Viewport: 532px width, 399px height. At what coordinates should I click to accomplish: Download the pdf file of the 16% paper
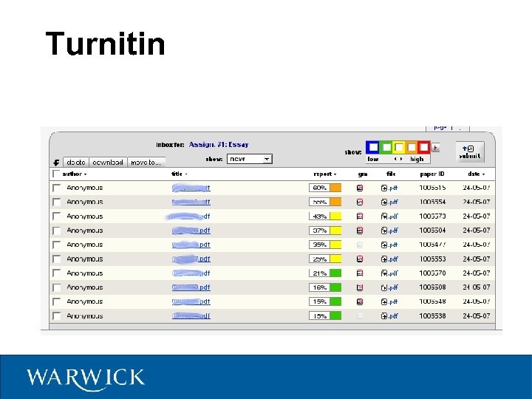point(389,287)
